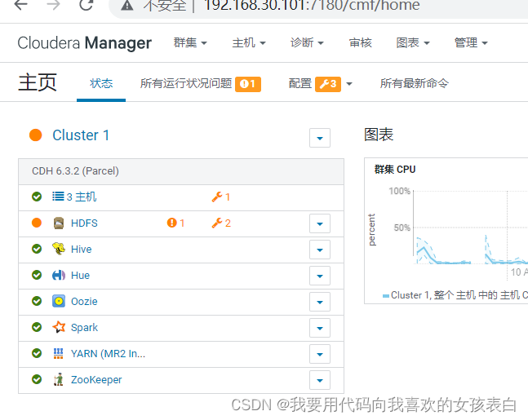Open the 3 主机 hosts link

tap(81, 197)
